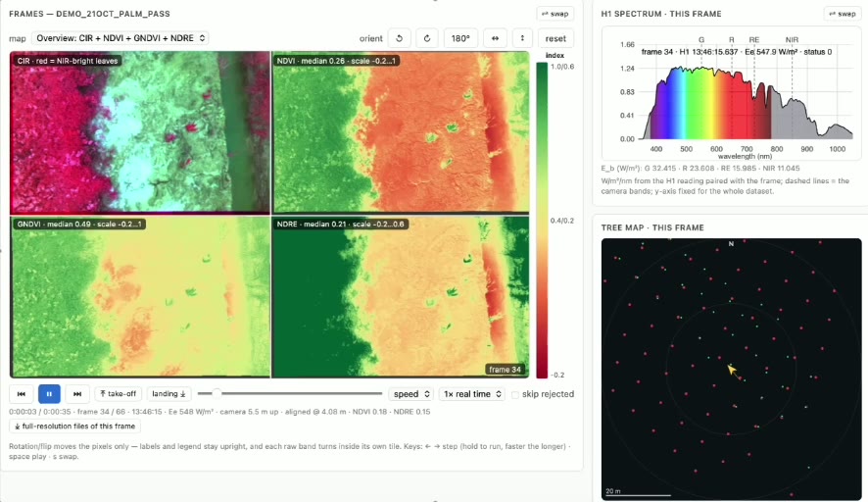
Task: Select the CIR image tile
Action: pyautogui.click(x=140, y=132)
